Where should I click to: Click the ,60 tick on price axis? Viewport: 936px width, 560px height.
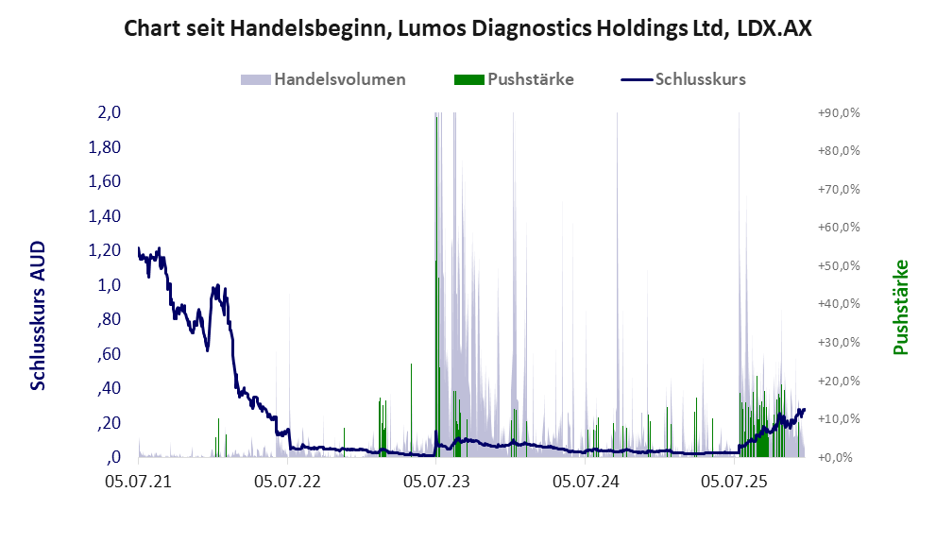108,354
